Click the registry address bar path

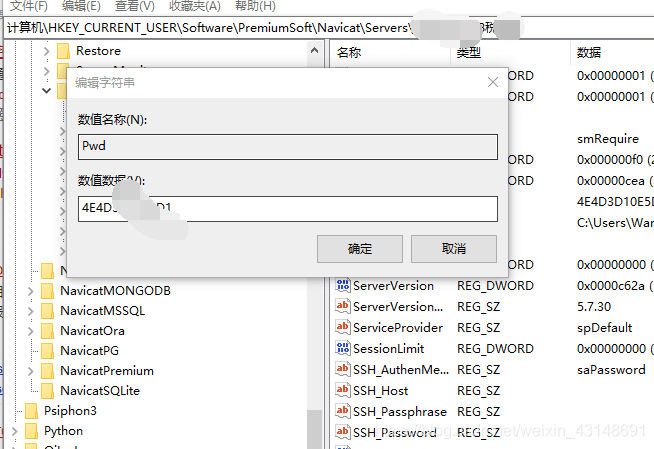tap(209, 28)
